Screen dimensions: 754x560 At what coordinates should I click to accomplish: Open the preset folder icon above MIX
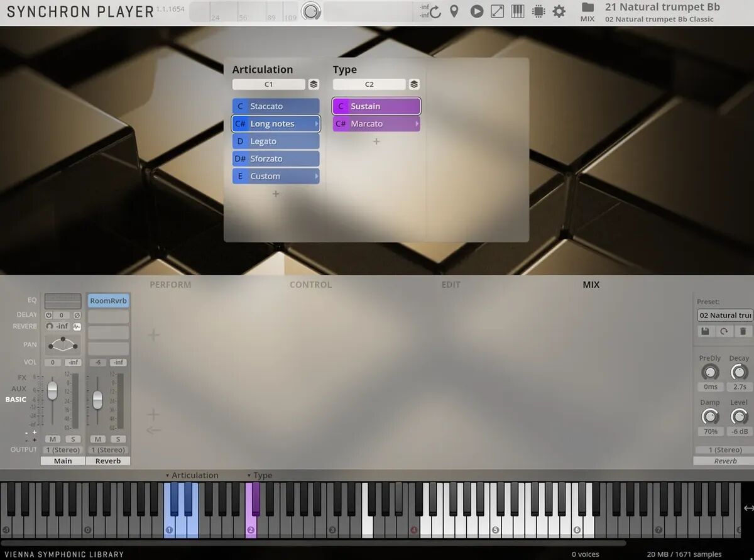click(587, 8)
